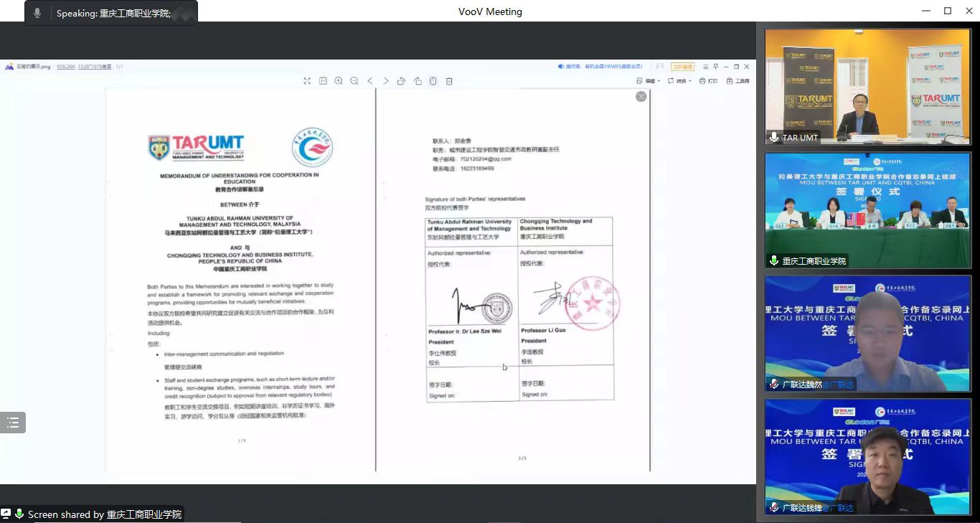Image resolution: width=980 pixels, height=523 pixels.
Task: Click the fullscreen icon in the image viewer toolbar
Action: click(x=307, y=81)
